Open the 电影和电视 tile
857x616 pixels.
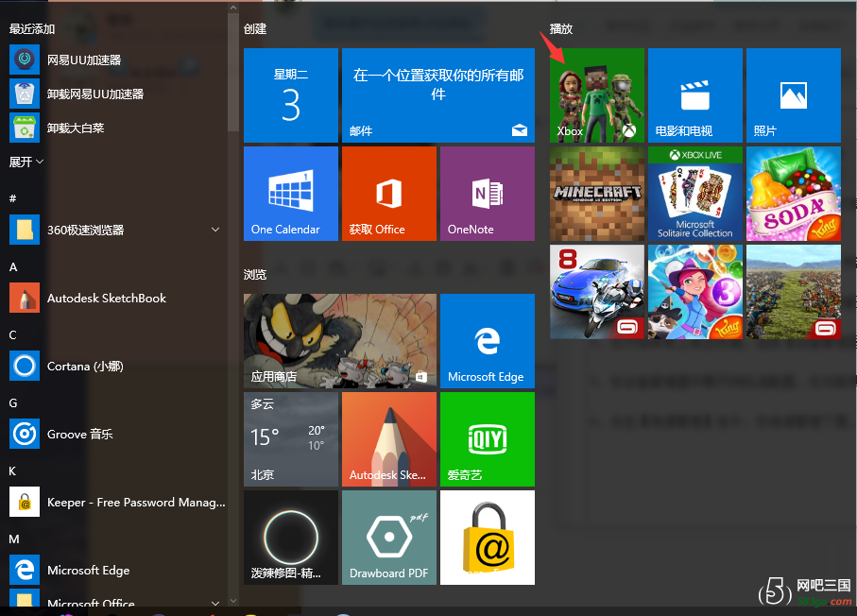coord(695,95)
